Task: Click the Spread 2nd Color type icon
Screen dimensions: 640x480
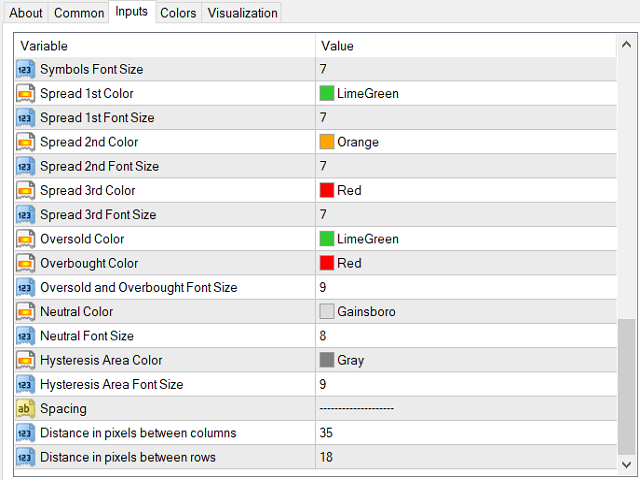Action: tap(26, 142)
